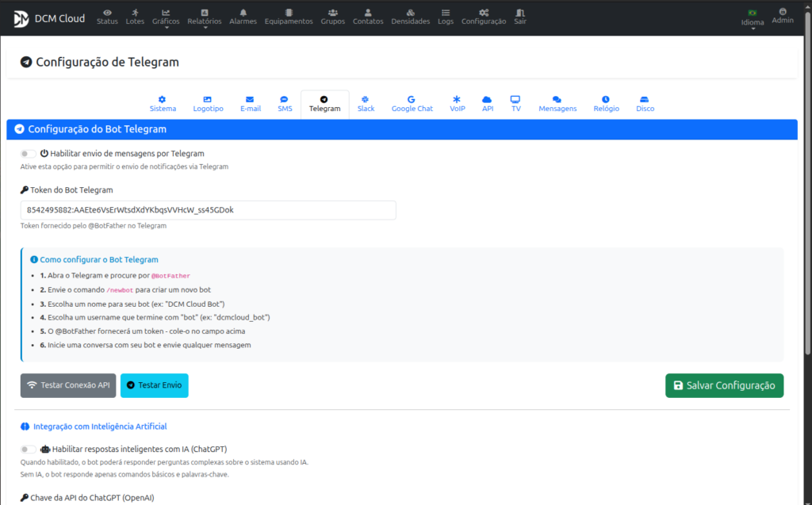812x505 pixels.
Task: Open the Densidades navigation icon
Action: pos(410,13)
